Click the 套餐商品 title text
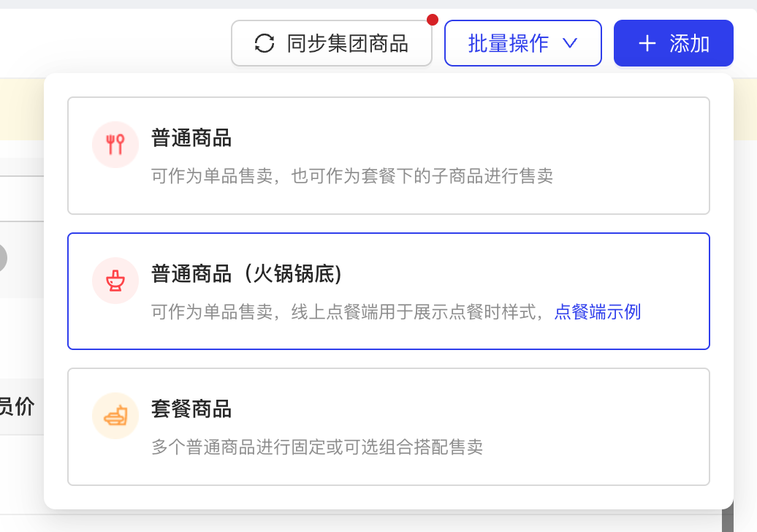 click(x=191, y=409)
